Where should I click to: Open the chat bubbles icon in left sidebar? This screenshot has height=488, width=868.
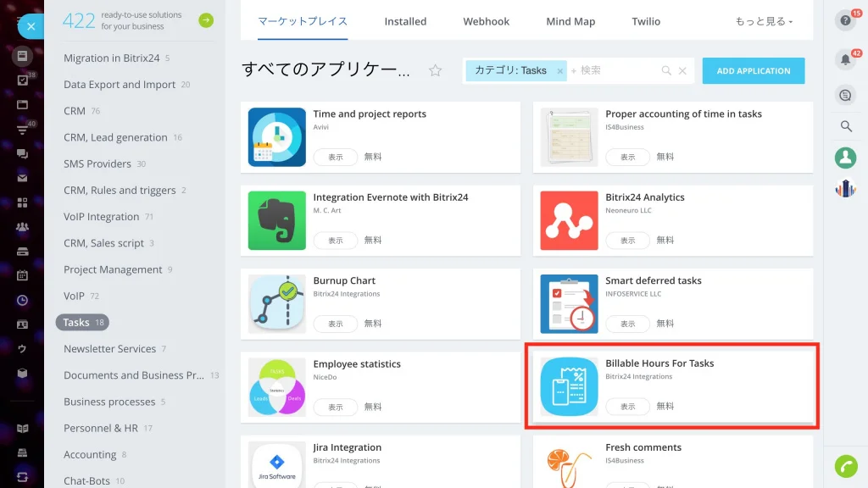(x=22, y=154)
